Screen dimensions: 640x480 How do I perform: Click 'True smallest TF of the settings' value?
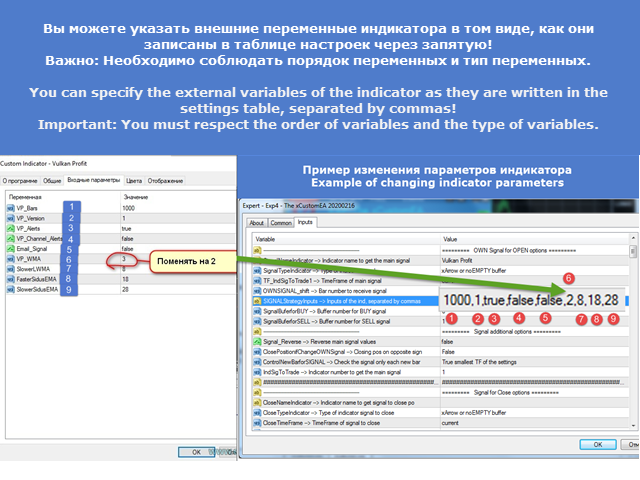pyautogui.click(x=479, y=362)
